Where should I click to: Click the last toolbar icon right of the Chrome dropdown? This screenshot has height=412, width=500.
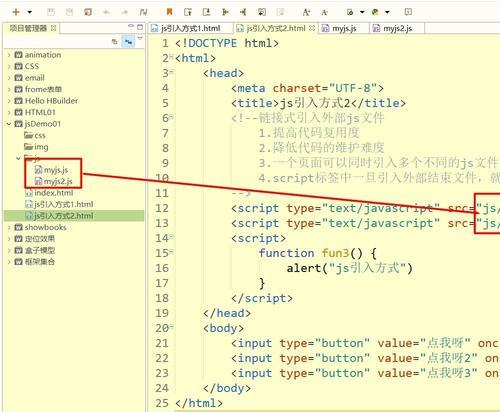[x=408, y=12]
